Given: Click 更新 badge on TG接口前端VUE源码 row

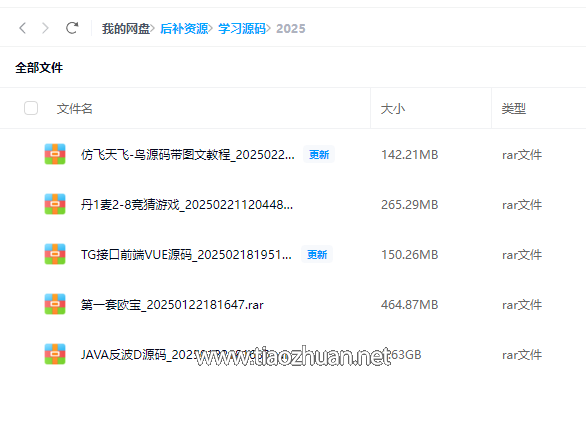Looking at the screenshot, I should pos(317,254).
